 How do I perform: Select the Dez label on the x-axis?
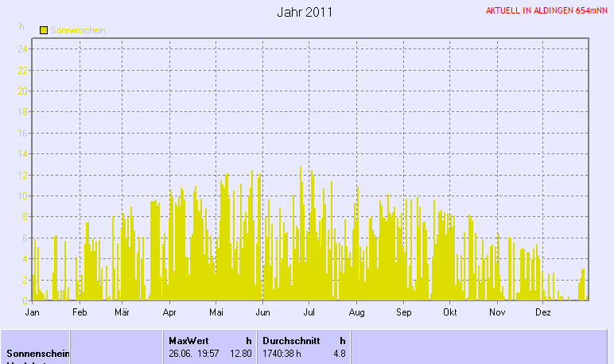tap(543, 312)
